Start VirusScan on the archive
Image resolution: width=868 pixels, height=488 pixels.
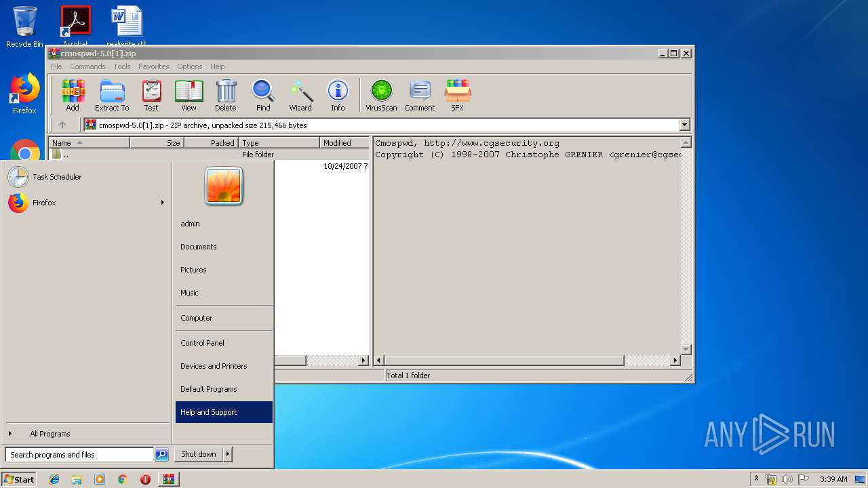click(381, 95)
